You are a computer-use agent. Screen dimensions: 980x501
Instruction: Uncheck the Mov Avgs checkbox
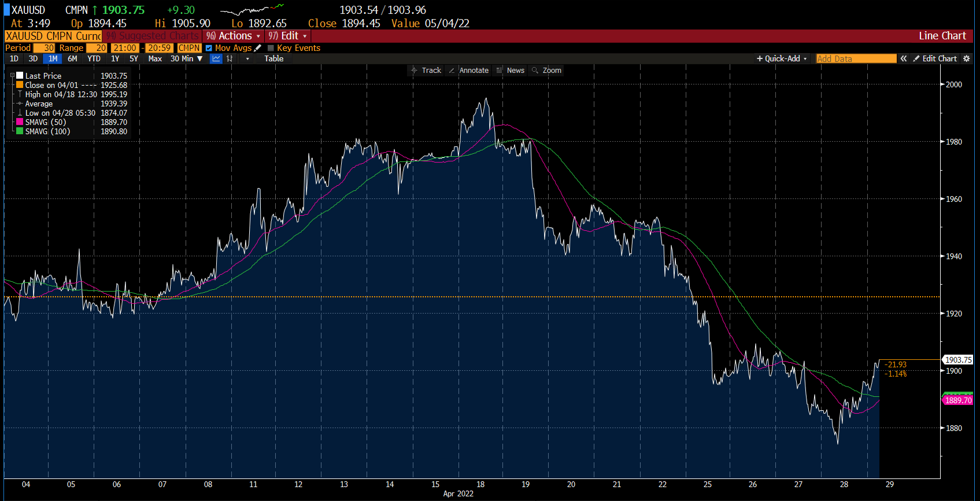(209, 48)
